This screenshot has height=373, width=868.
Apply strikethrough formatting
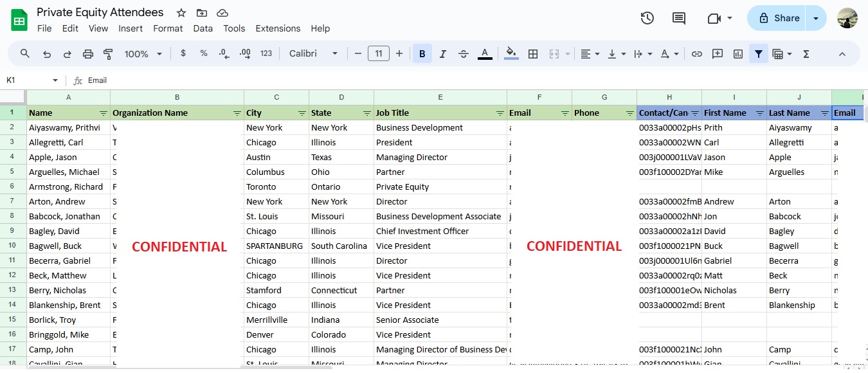[x=464, y=54]
